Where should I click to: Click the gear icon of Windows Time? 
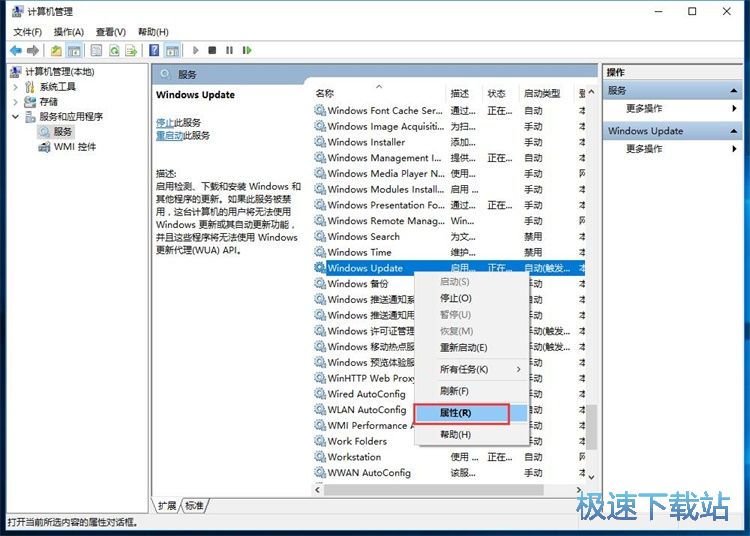(x=320, y=252)
